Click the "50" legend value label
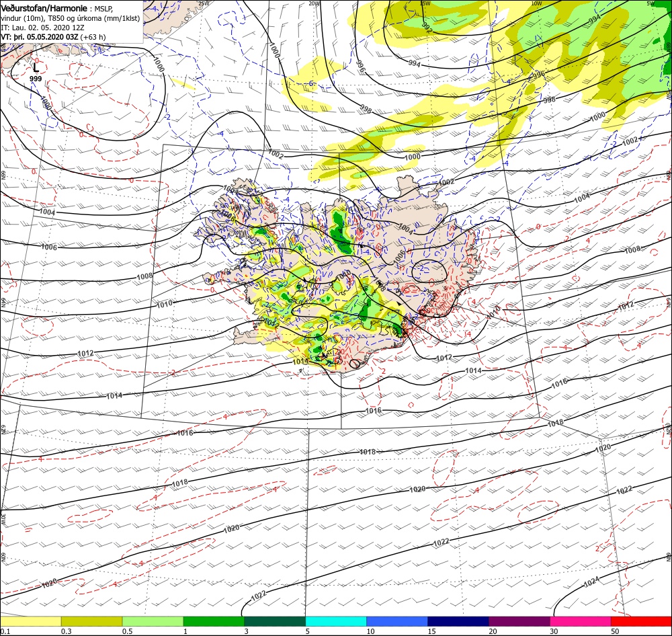Image resolution: width=672 pixels, height=636 pixels. [615, 631]
